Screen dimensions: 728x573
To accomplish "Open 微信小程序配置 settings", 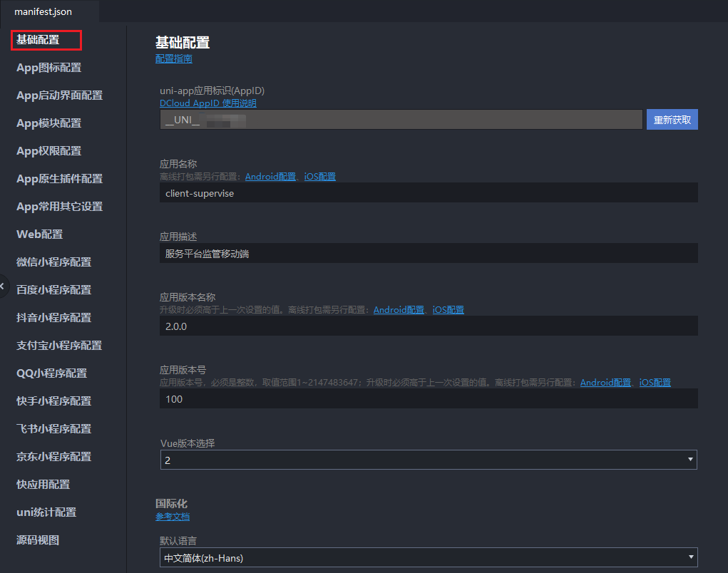I will 53,262.
